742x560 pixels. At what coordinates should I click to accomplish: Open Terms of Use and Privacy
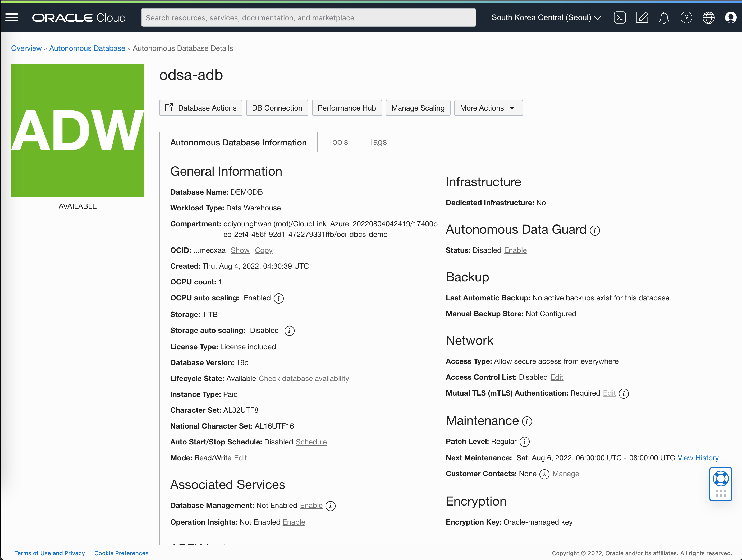coord(49,553)
